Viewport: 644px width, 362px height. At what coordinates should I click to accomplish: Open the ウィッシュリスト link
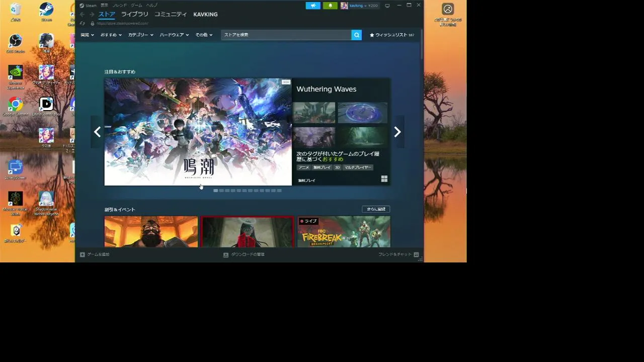point(392,35)
